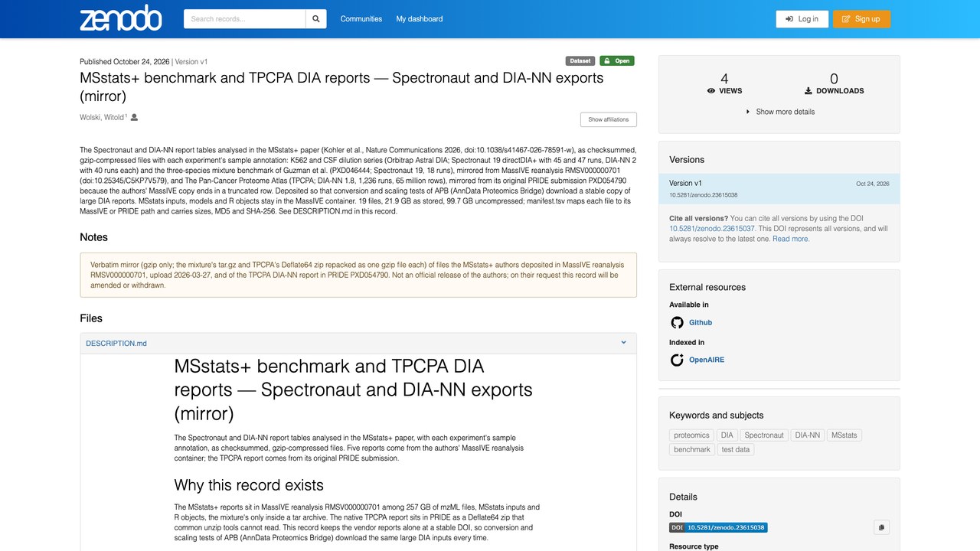
Task: Click the DOI badge 10.5281/zenodo.23615038
Action: tap(718, 528)
